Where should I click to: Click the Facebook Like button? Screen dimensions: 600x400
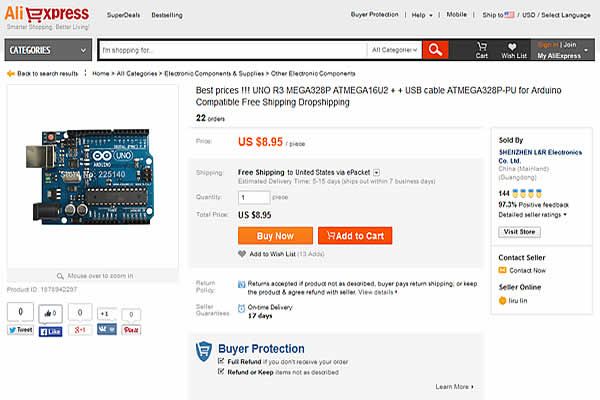click(51, 331)
